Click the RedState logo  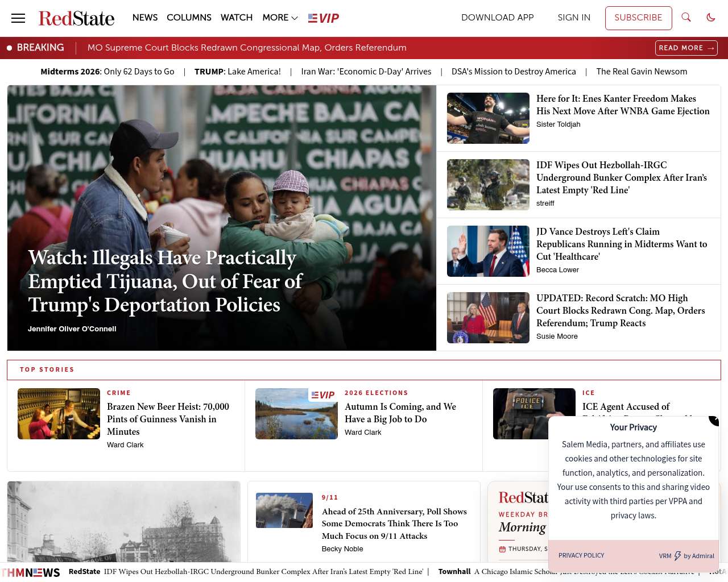tap(76, 18)
